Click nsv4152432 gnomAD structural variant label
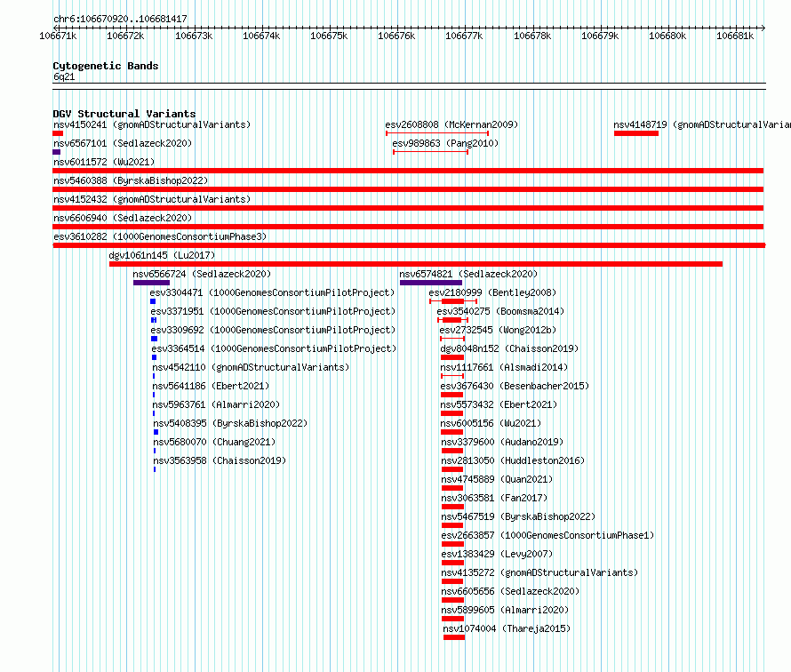 pos(152,199)
